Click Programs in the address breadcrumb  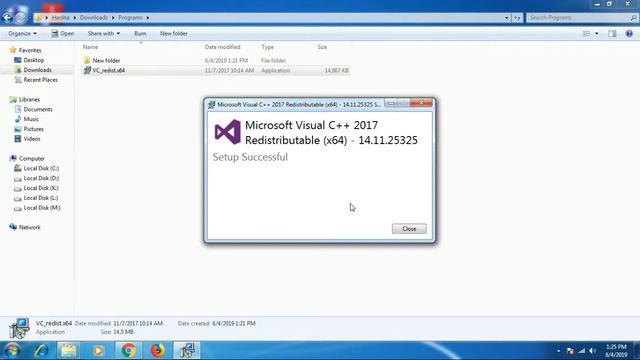(130, 18)
